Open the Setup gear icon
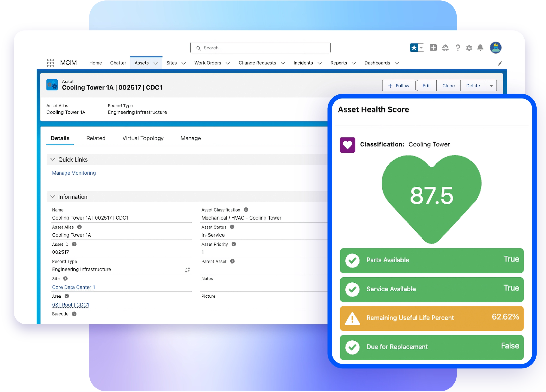This screenshot has height=392, width=546. [x=469, y=48]
